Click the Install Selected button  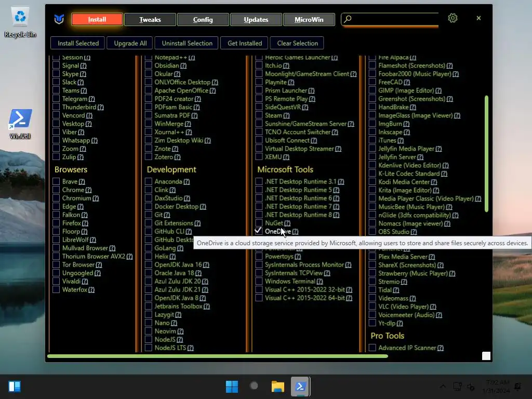[x=78, y=43]
